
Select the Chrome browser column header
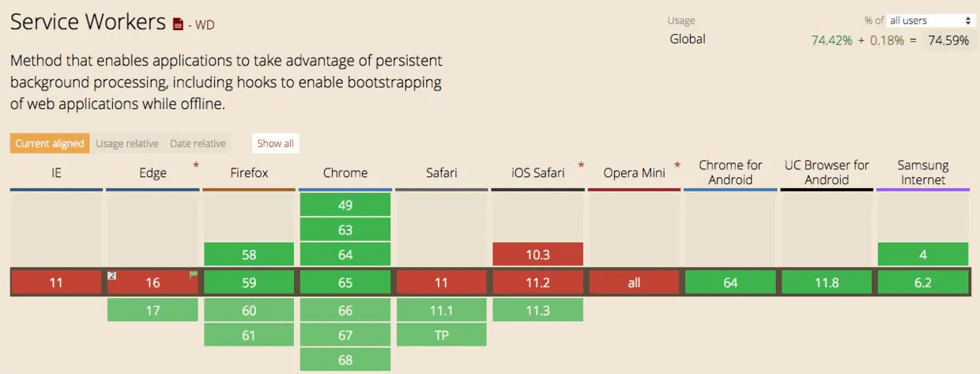tap(345, 172)
